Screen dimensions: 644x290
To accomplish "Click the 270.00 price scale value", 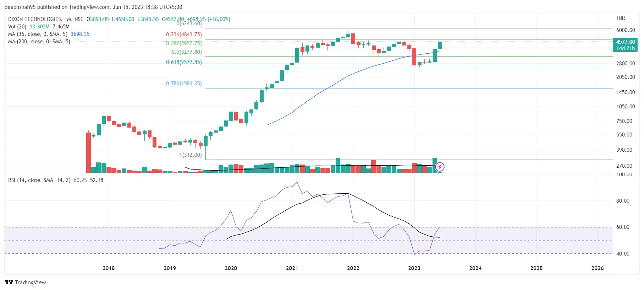I will tap(624, 166).
